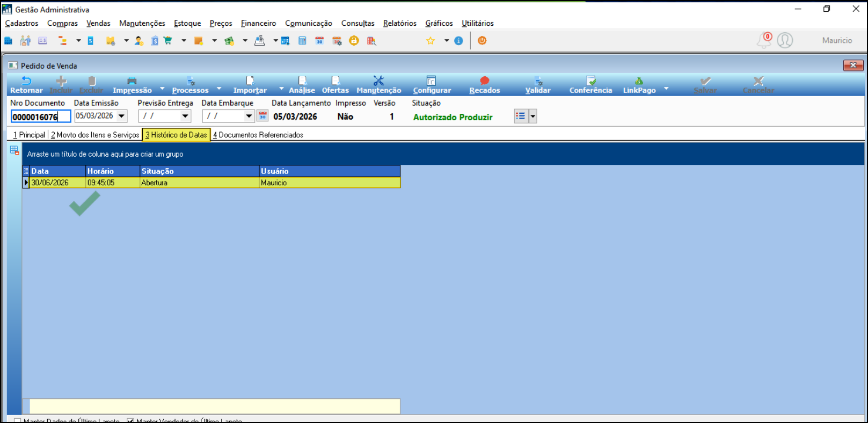The height and width of the screenshot is (423, 868).
Task: Switch to 4 Documentos Referenciados tab
Action: (258, 135)
